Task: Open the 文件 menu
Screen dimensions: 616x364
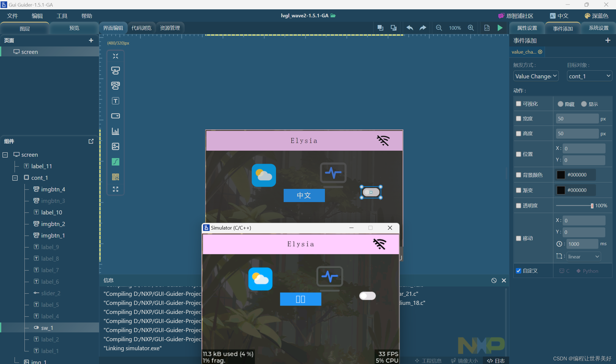Action: pyautogui.click(x=12, y=16)
